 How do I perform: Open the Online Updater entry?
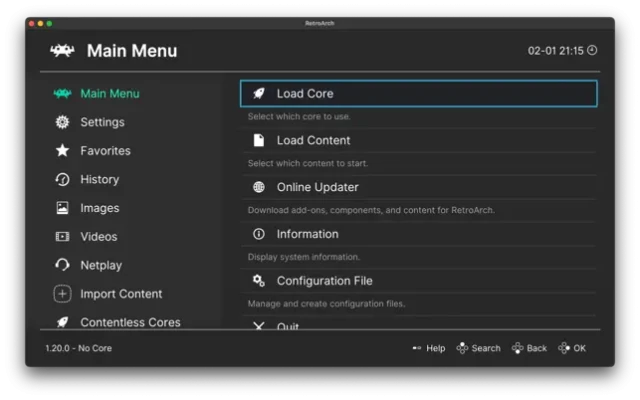(x=419, y=187)
